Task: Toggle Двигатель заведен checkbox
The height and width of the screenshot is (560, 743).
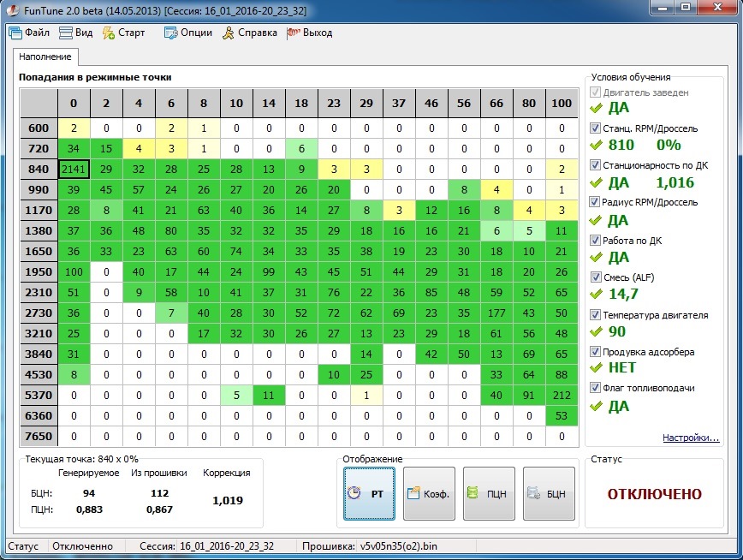Action: tap(595, 92)
